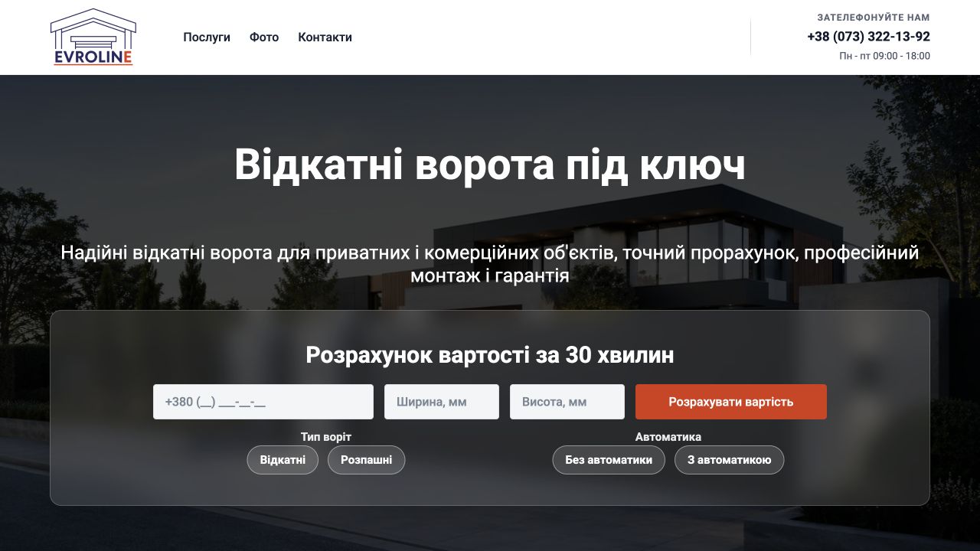This screenshot has height=551, width=980.
Task: Click the Evroline logo
Action: coord(93,37)
